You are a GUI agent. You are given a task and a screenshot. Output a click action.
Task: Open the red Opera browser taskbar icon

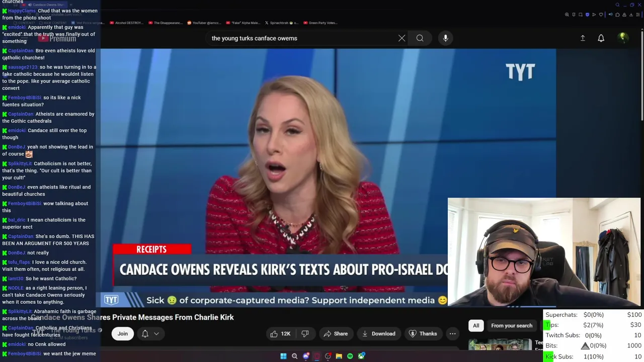point(316,356)
